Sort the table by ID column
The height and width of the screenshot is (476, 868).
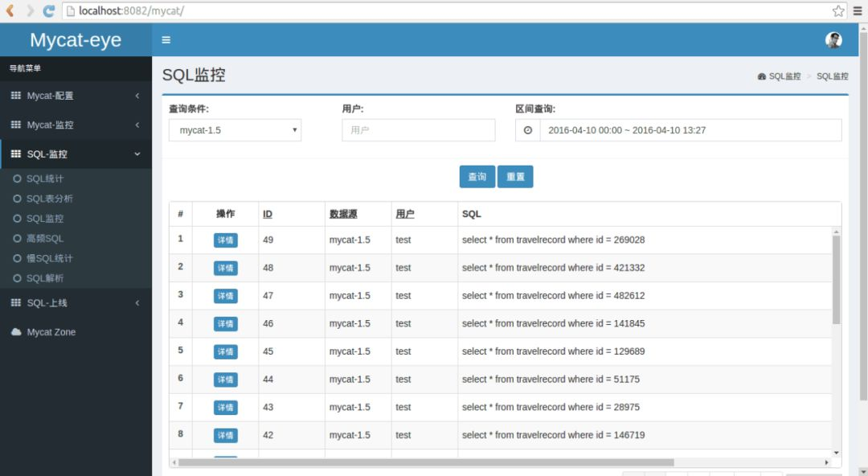pyautogui.click(x=268, y=214)
